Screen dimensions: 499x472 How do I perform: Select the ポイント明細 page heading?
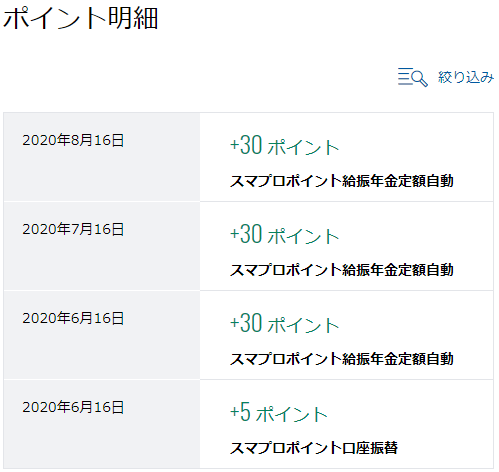point(80,18)
